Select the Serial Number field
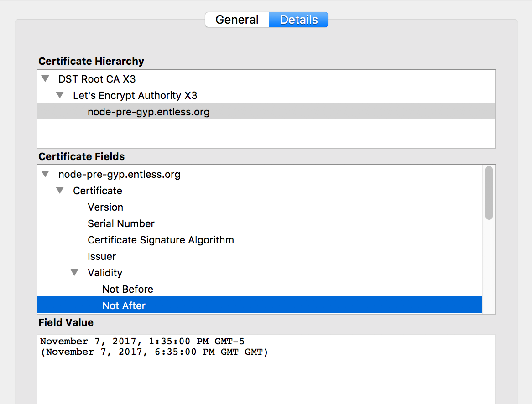Image resolution: width=532 pixels, height=404 pixels. click(260, 223)
